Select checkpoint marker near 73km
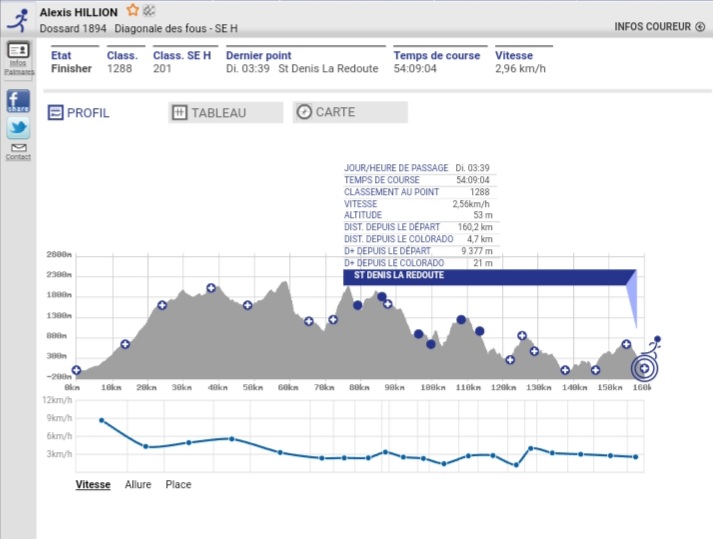The width and height of the screenshot is (713, 539). click(333, 320)
